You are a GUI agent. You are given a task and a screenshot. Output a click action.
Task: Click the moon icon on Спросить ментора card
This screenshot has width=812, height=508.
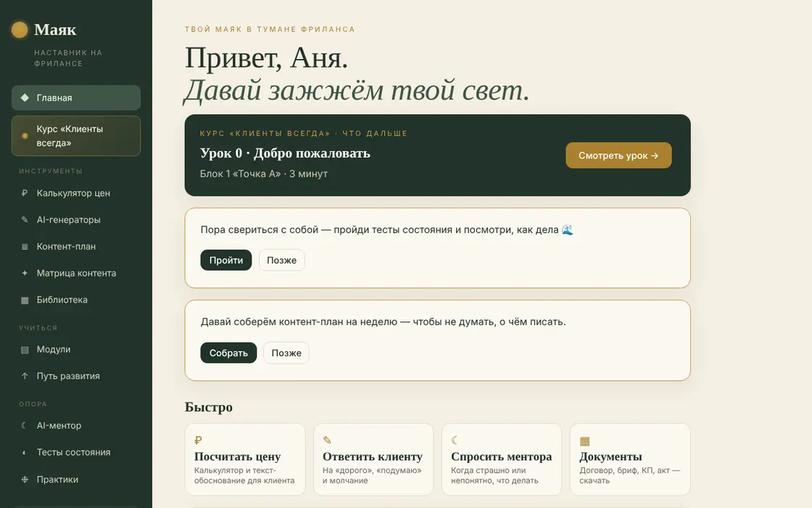click(x=455, y=441)
